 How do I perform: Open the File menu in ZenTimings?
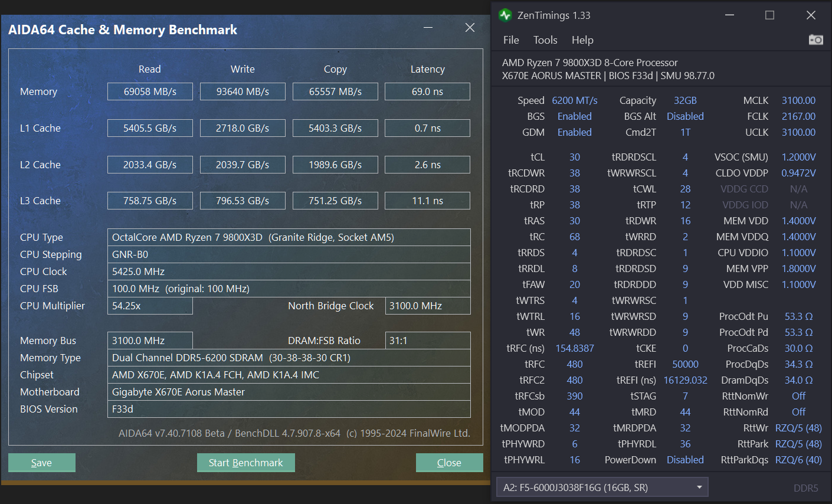pyautogui.click(x=510, y=40)
